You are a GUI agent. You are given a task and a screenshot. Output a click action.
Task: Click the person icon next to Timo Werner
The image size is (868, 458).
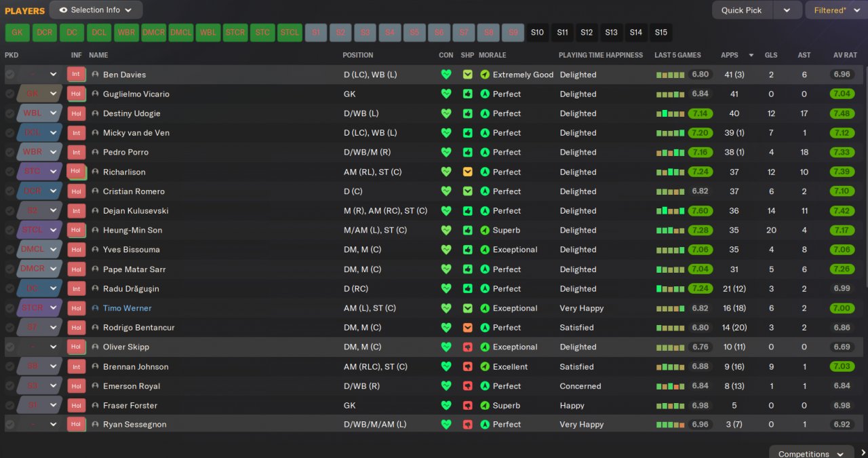tap(95, 308)
